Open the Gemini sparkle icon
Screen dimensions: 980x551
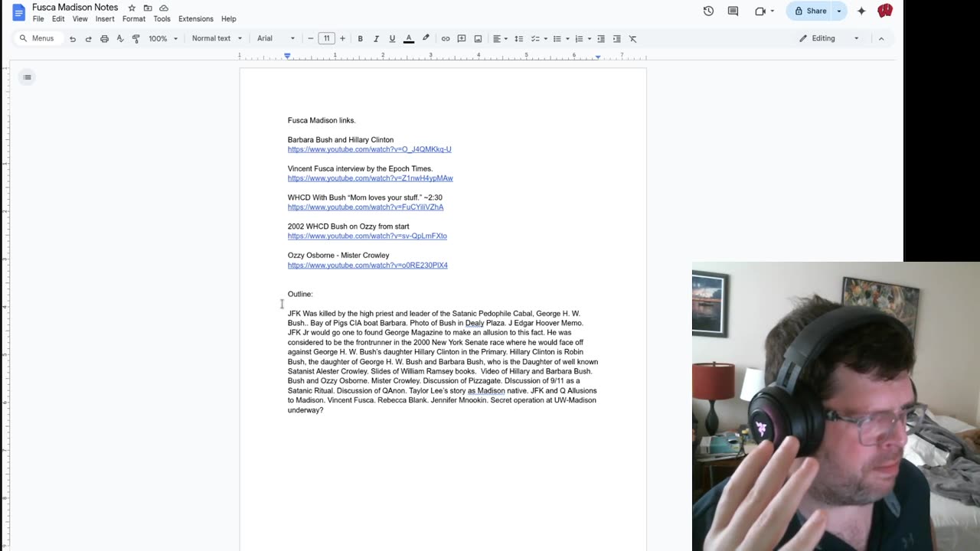[861, 11]
